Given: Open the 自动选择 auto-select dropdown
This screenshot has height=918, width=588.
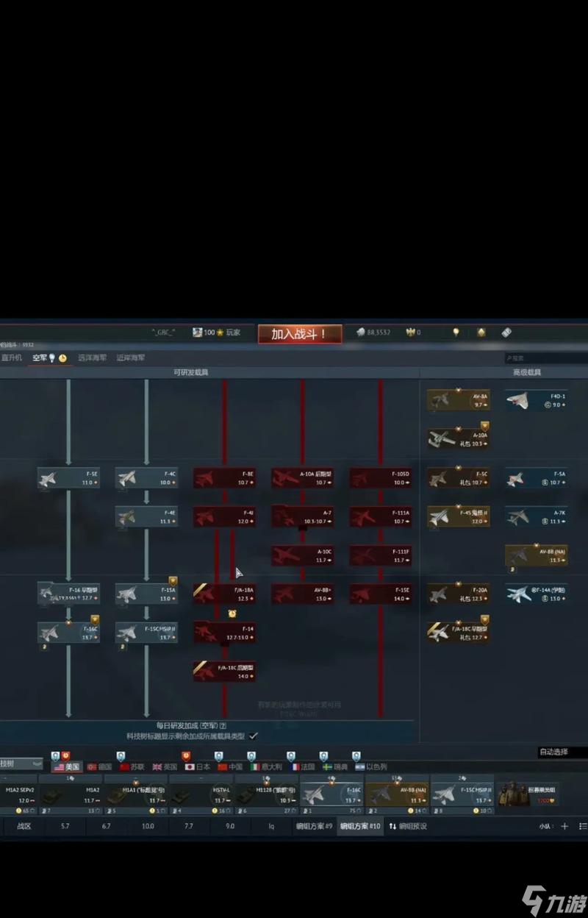Looking at the screenshot, I should click(562, 752).
